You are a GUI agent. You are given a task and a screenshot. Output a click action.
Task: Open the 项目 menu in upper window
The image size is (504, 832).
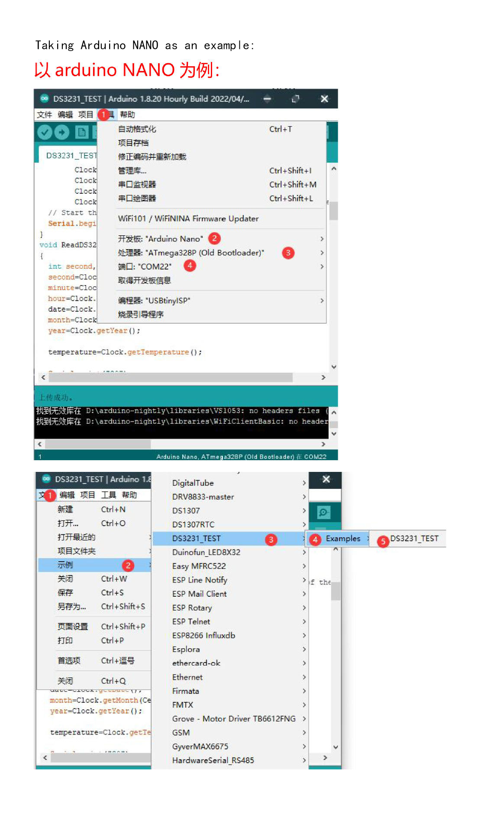coord(86,114)
